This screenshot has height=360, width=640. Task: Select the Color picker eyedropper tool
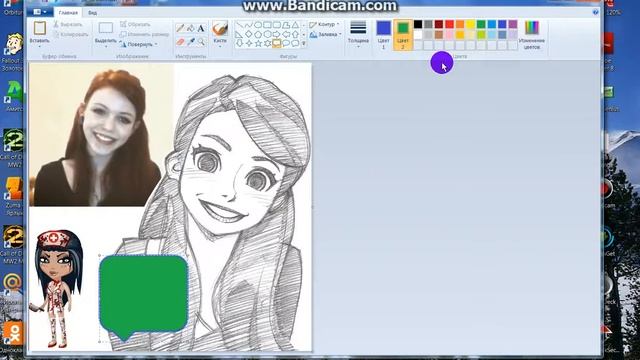[191, 42]
